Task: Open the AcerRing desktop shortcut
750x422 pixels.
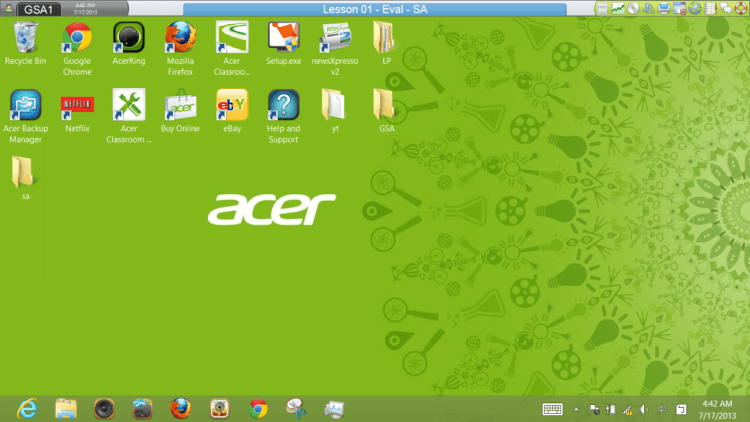Action: [129, 44]
